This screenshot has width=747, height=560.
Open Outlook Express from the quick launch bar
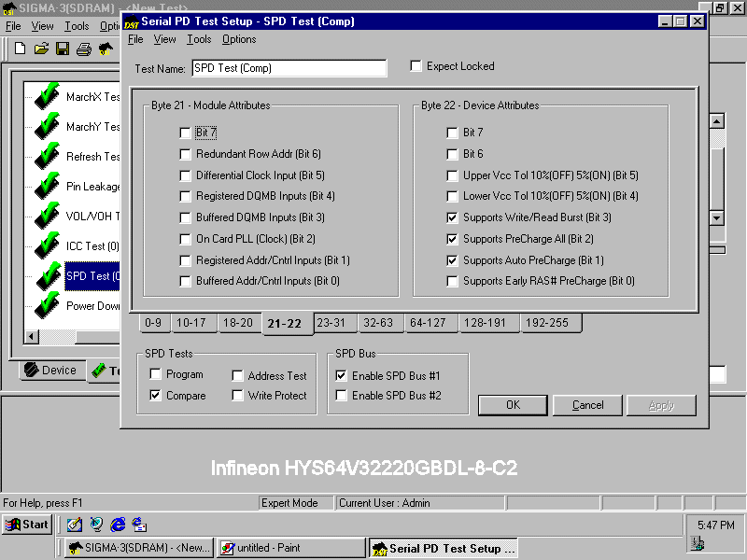[137, 525]
